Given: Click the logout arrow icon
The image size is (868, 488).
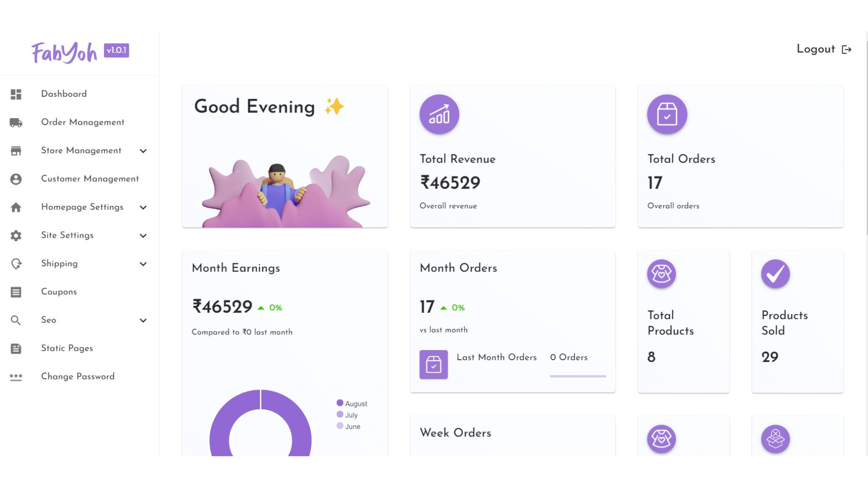Looking at the screenshot, I should [847, 50].
